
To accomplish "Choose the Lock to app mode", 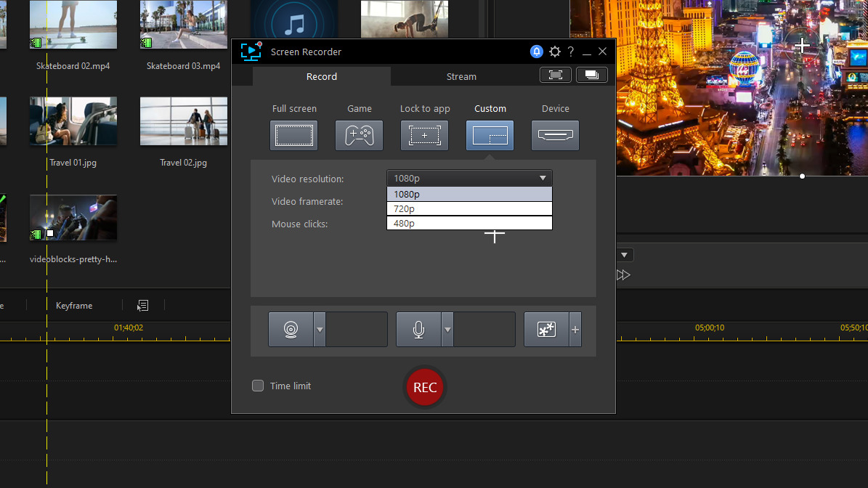I will tap(424, 135).
